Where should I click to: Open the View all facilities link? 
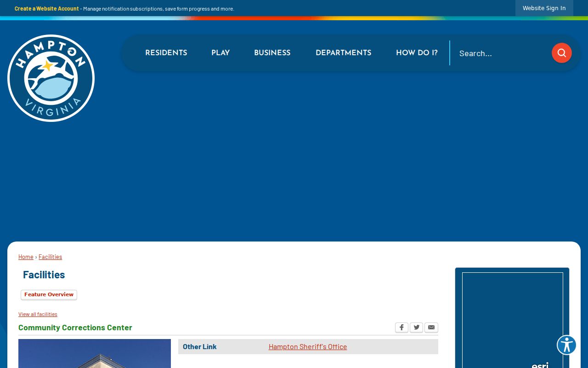[x=38, y=314]
